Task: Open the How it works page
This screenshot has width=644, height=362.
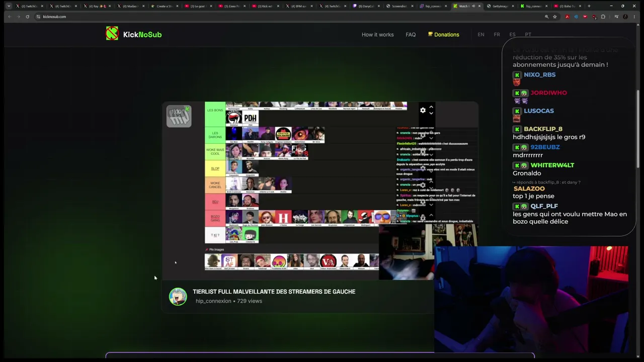Action: pyautogui.click(x=377, y=35)
